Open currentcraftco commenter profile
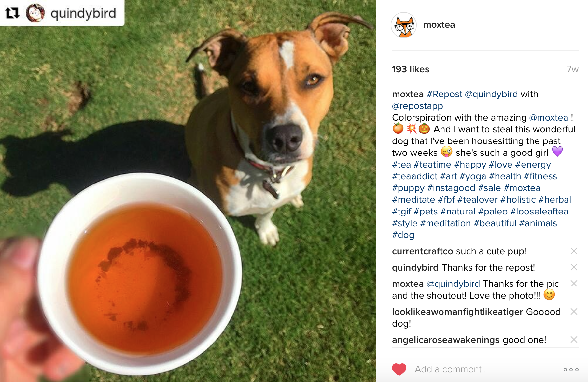Image resolution: width=588 pixels, height=382 pixels. click(x=422, y=251)
